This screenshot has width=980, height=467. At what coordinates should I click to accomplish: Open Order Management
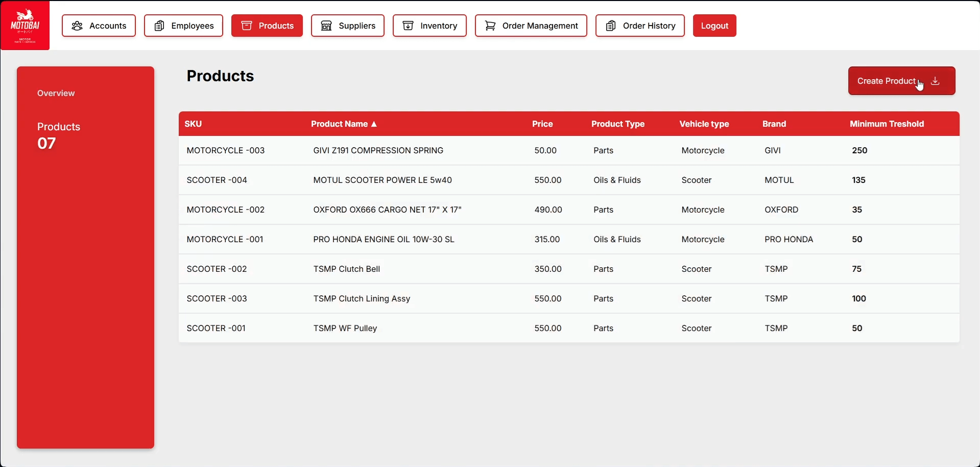(531, 26)
